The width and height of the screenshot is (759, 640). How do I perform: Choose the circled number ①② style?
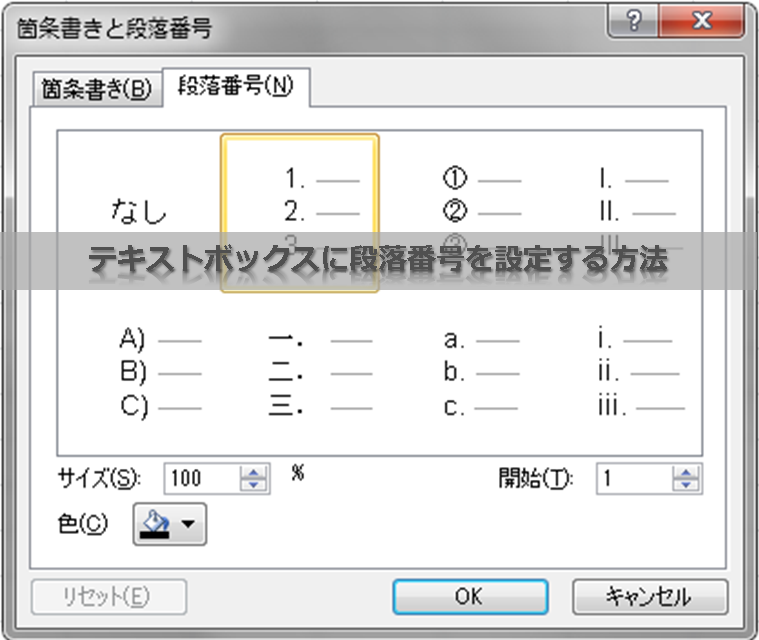pyautogui.click(x=480, y=212)
